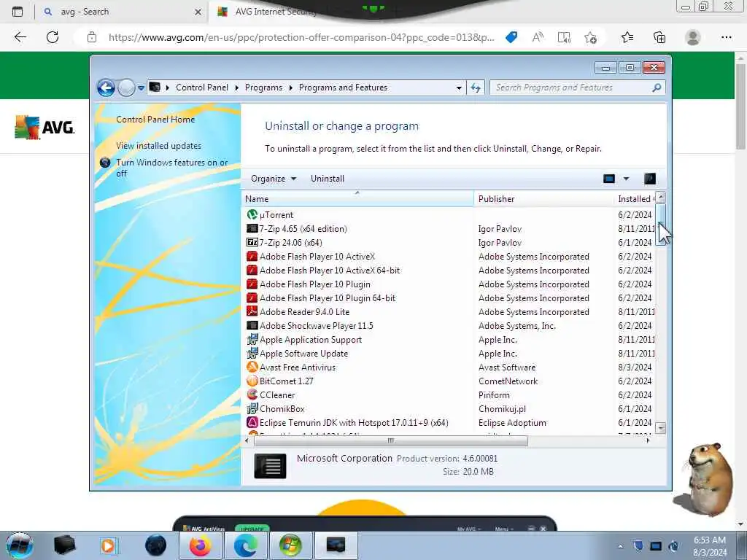
Task: Click the CometNetwork publisher cell
Action: coord(508,381)
